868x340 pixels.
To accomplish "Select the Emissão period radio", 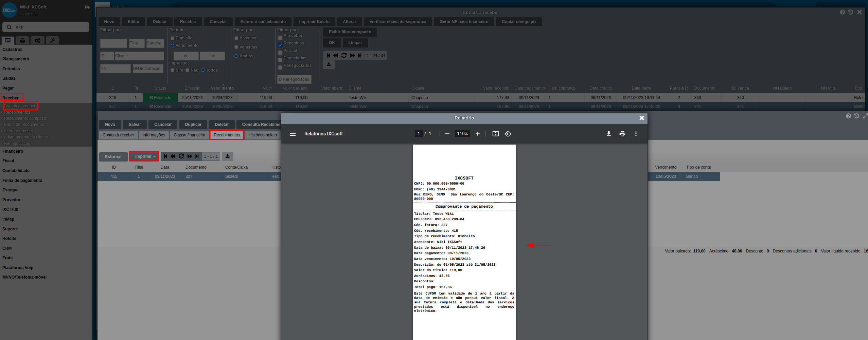I will point(173,38).
